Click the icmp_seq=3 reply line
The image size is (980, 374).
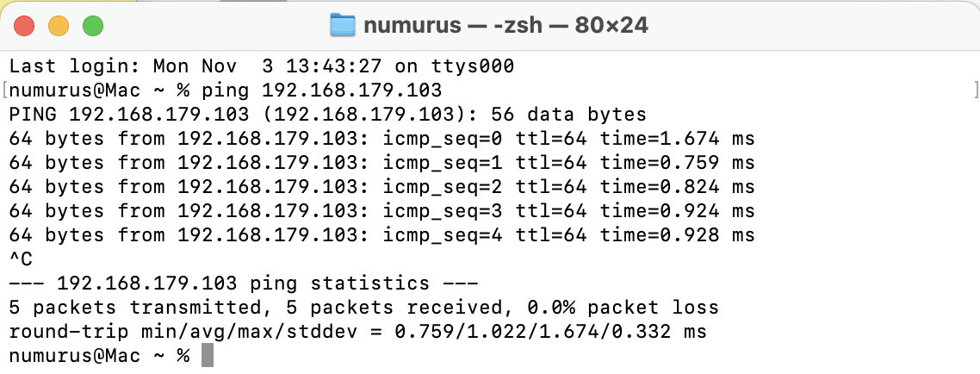tap(381, 211)
